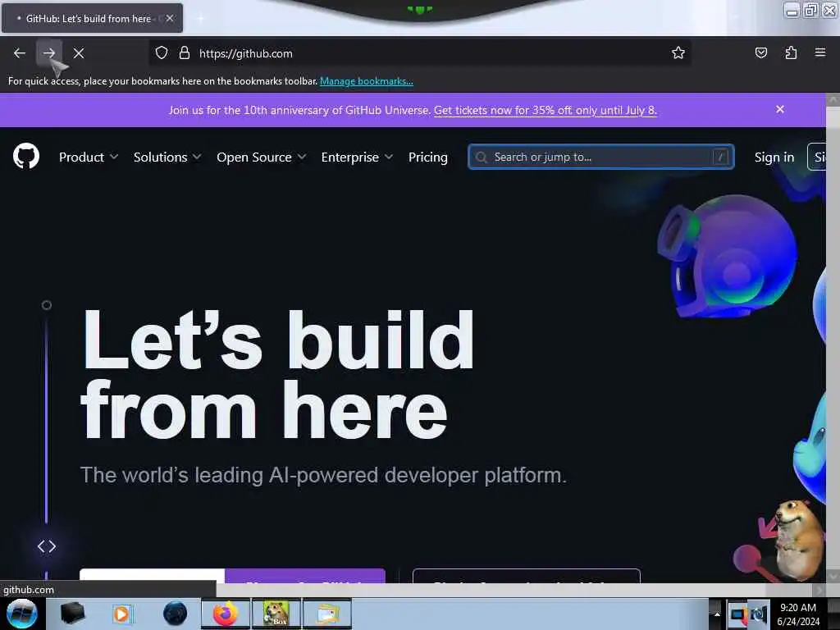Viewport: 840px width, 630px height.
Task: Click the world's leading AI-powered developer platform text
Action: point(323,475)
